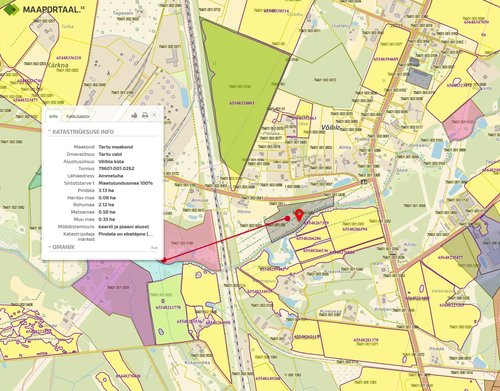Click the print icon in info panel

pos(145,115)
